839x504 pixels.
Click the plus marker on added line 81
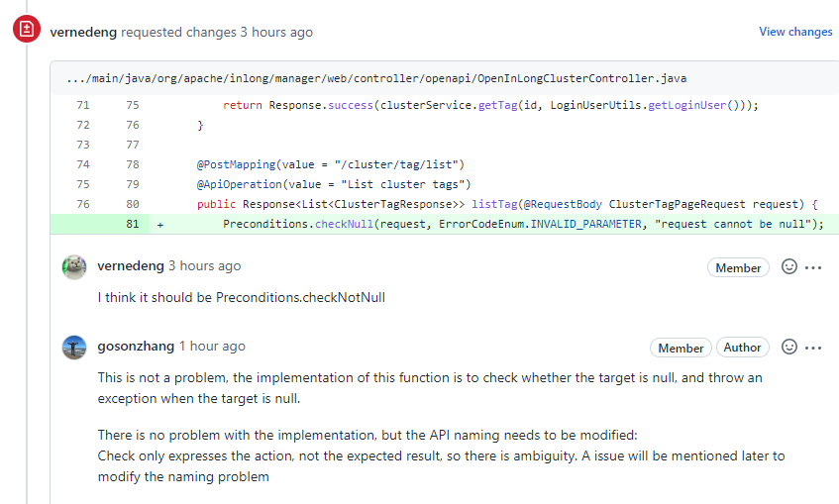[x=160, y=225]
